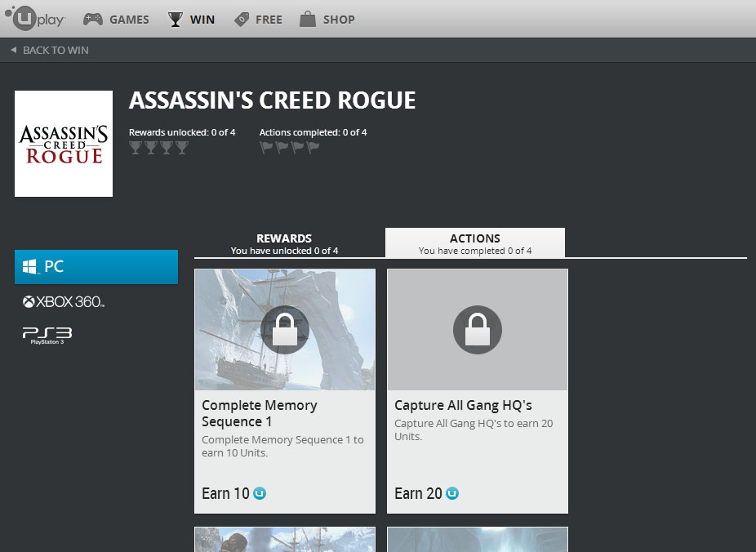Click the Windows icon on the PC filter

30,265
